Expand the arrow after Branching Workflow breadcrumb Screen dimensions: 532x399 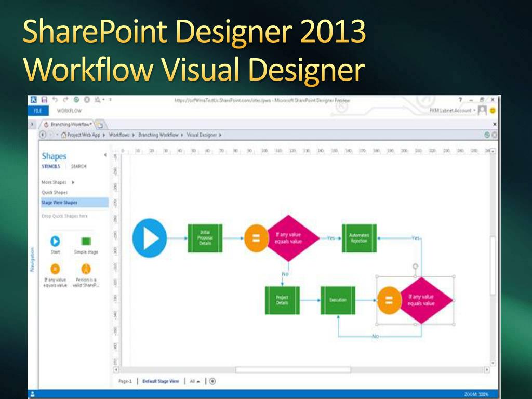(182, 135)
